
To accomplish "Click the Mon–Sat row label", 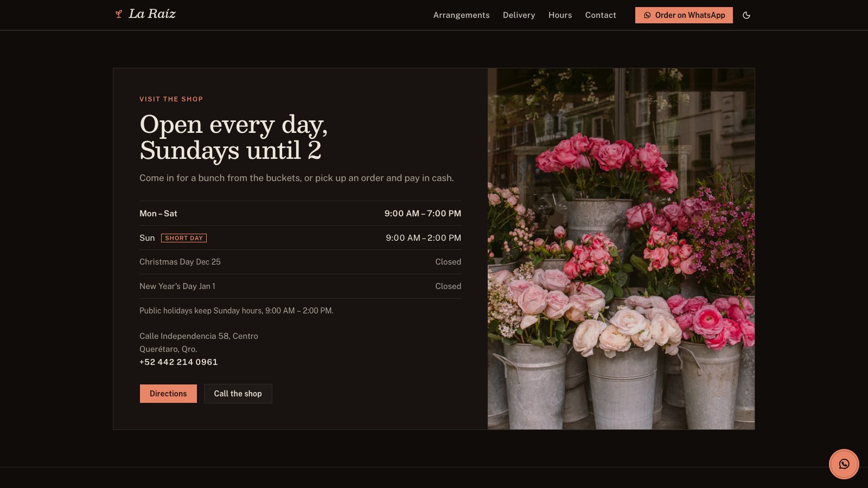I will (x=158, y=214).
